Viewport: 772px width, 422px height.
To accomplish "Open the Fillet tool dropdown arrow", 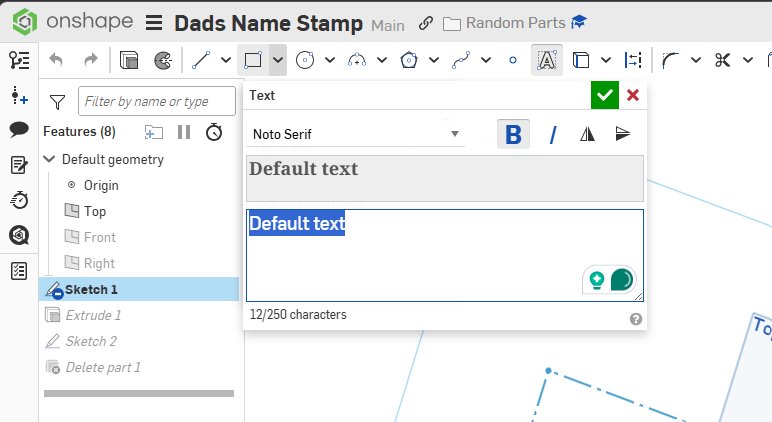I will pos(696,60).
